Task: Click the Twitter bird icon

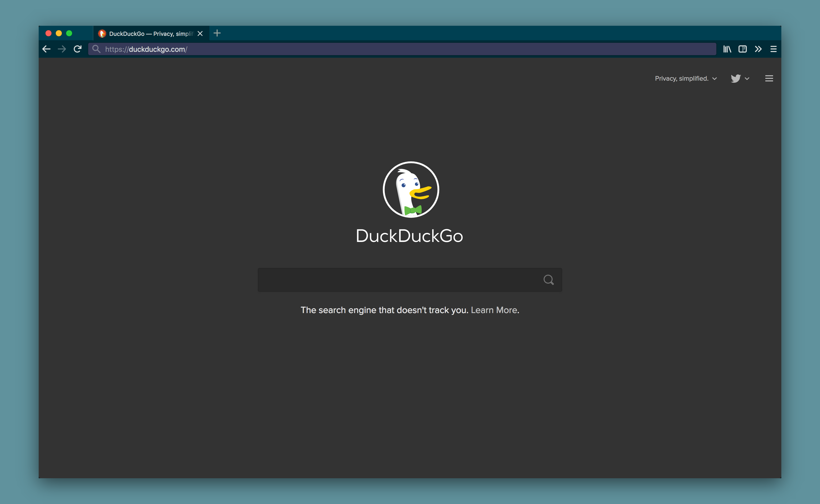Action: tap(736, 78)
